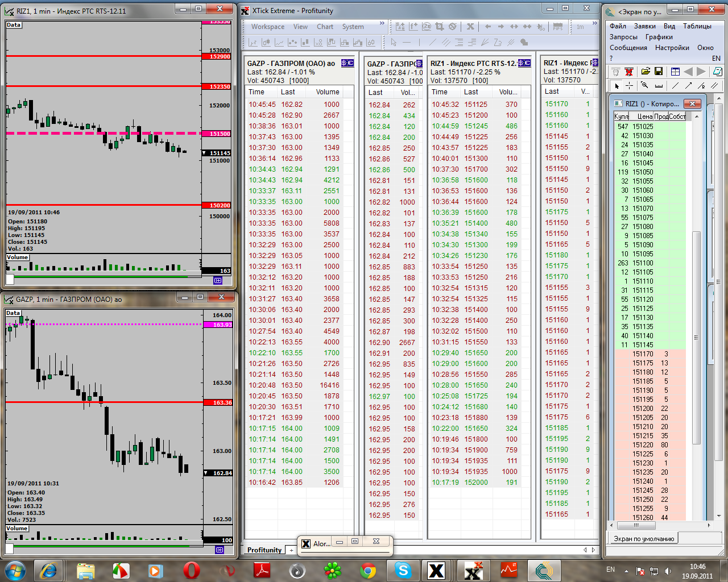Launch Opera from the taskbar
Viewport: 728px width, 582px height.
[192, 570]
